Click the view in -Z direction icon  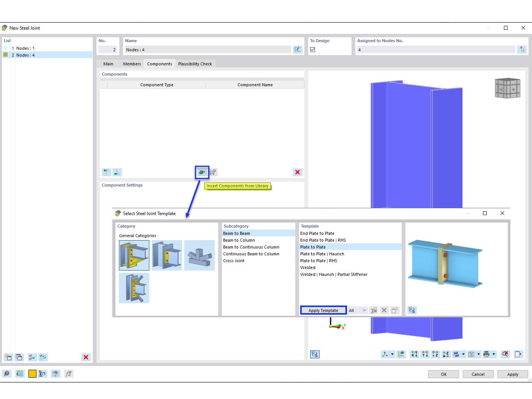(446, 354)
